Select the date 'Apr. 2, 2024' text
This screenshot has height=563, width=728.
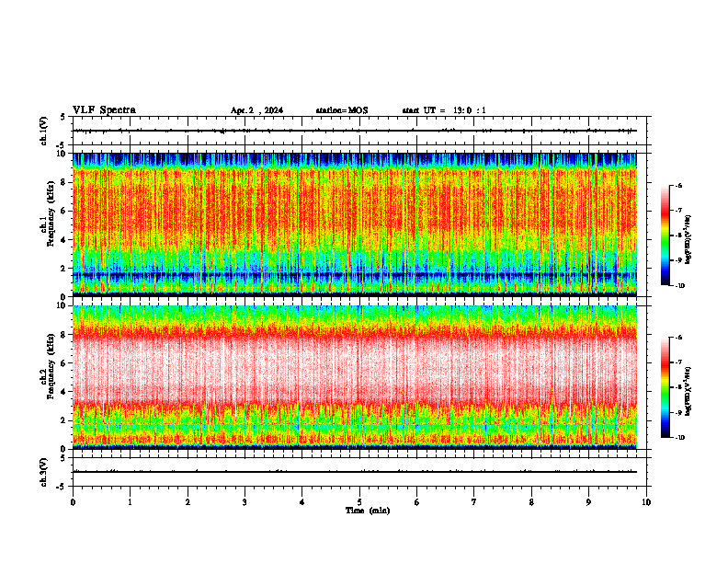(256, 110)
